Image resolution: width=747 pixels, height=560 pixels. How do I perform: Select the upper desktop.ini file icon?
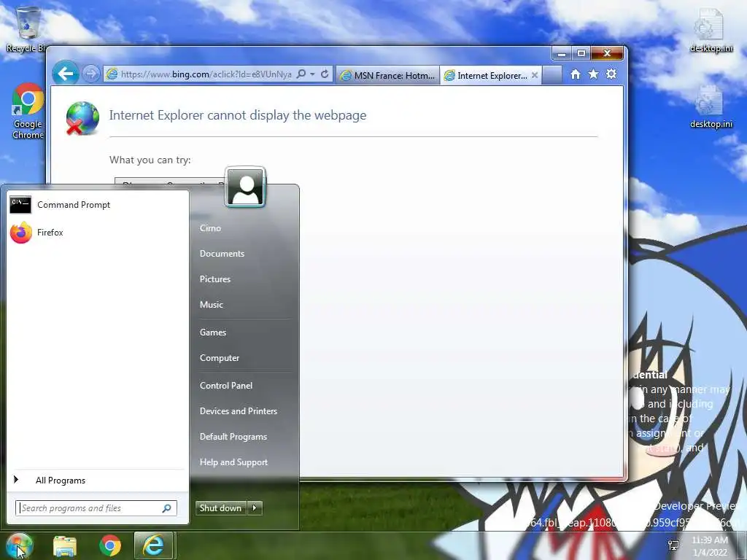(711, 31)
